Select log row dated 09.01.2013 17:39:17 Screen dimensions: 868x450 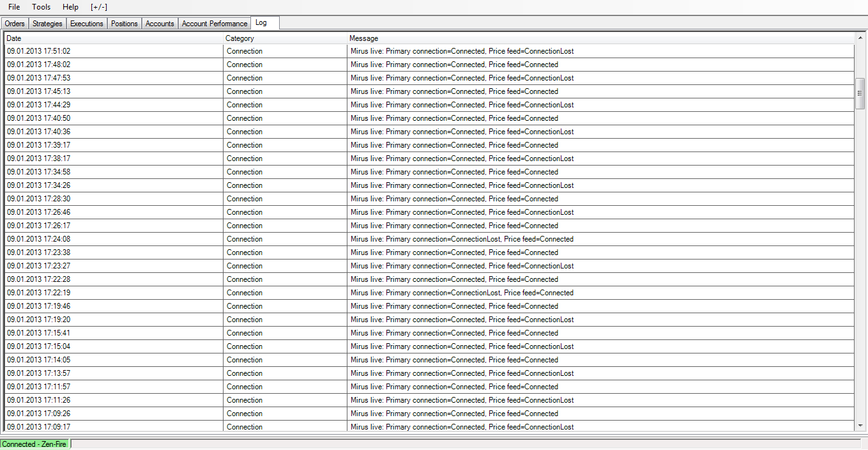(429, 145)
